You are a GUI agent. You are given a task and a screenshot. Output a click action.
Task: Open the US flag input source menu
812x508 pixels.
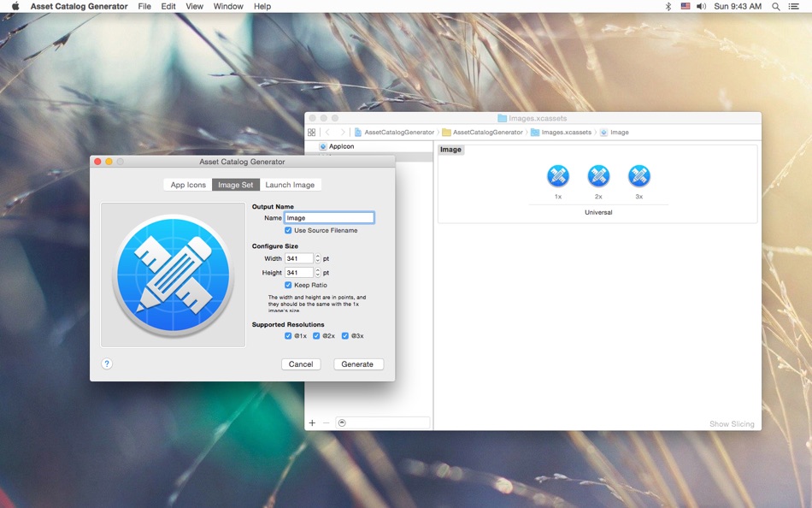click(685, 6)
